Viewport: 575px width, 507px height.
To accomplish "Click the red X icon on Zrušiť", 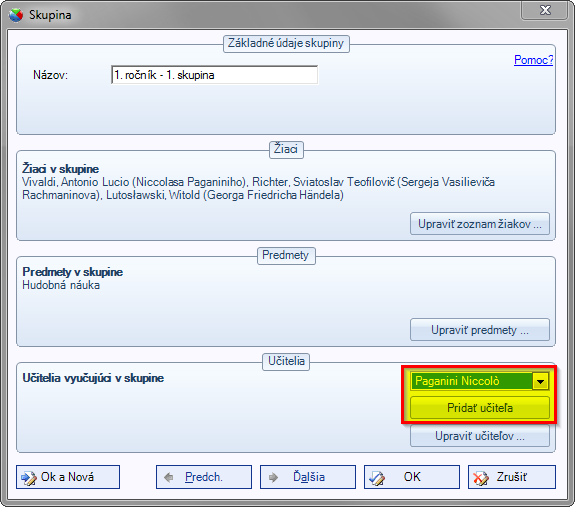I will click(480, 478).
